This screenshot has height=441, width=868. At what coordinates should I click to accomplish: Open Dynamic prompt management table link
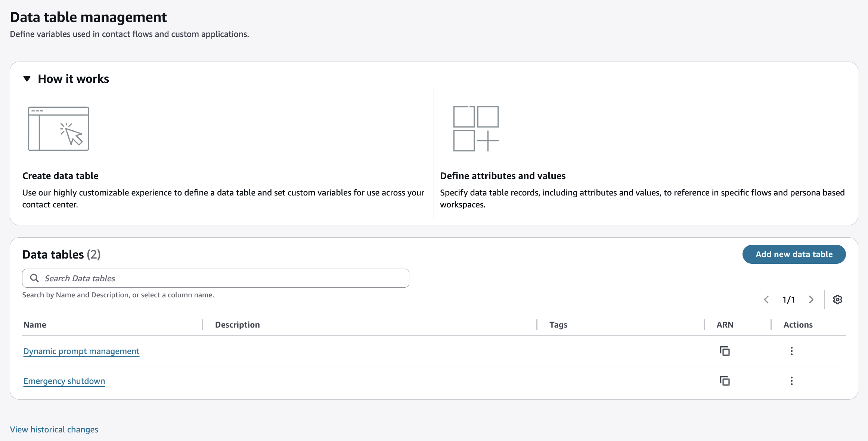click(81, 351)
